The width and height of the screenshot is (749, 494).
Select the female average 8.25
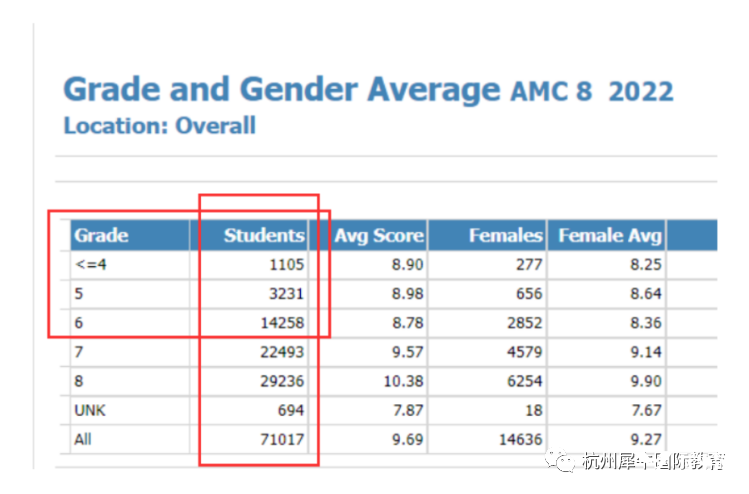(x=646, y=265)
